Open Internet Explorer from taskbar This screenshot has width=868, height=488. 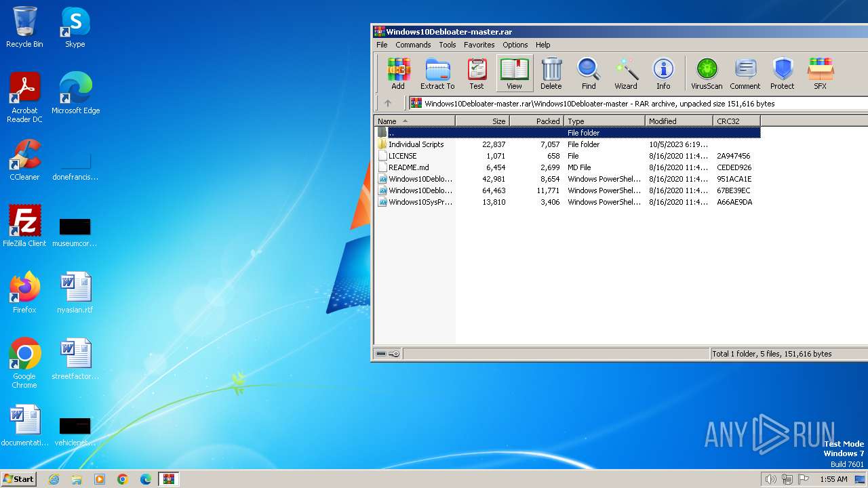pos(54,479)
